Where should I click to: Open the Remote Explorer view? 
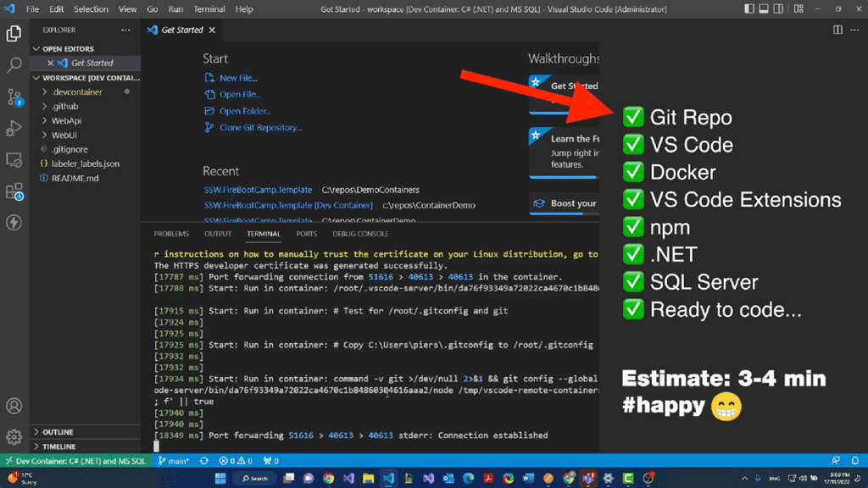(14, 159)
